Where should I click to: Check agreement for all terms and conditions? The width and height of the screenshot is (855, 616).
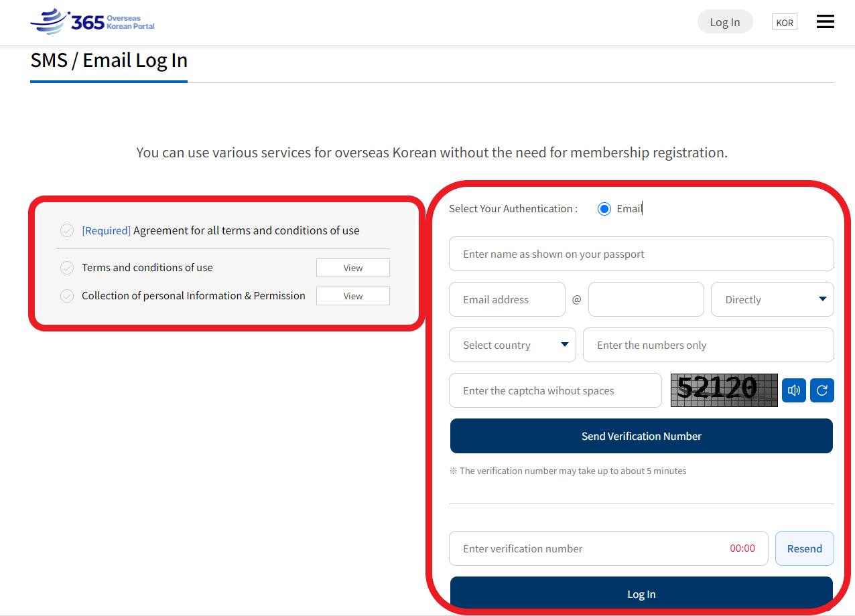coord(67,230)
